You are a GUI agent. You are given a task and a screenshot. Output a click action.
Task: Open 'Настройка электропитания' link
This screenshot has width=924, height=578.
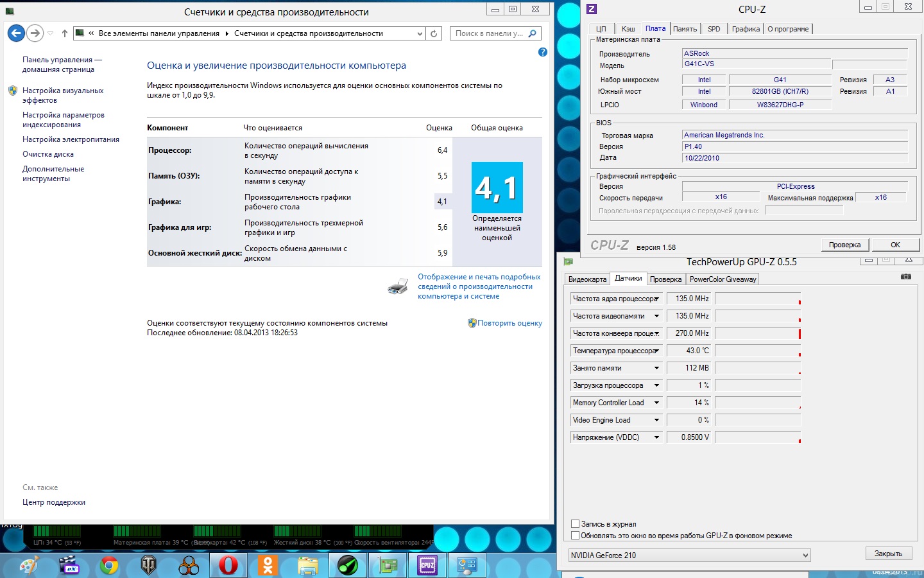pyautogui.click(x=71, y=139)
